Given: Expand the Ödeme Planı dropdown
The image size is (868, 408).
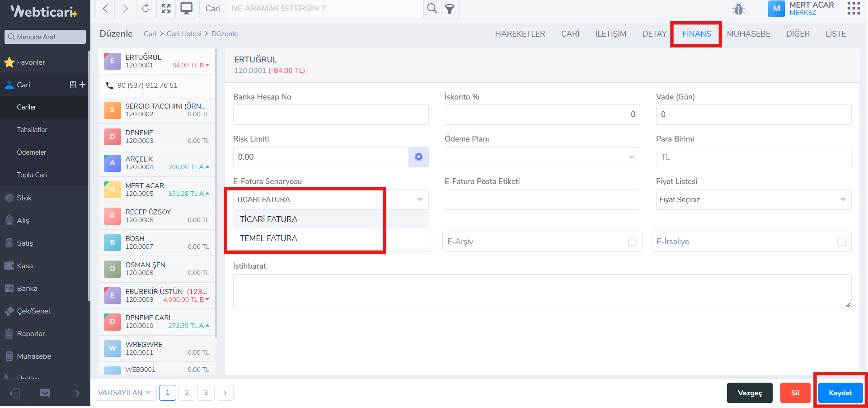Looking at the screenshot, I should (x=542, y=157).
